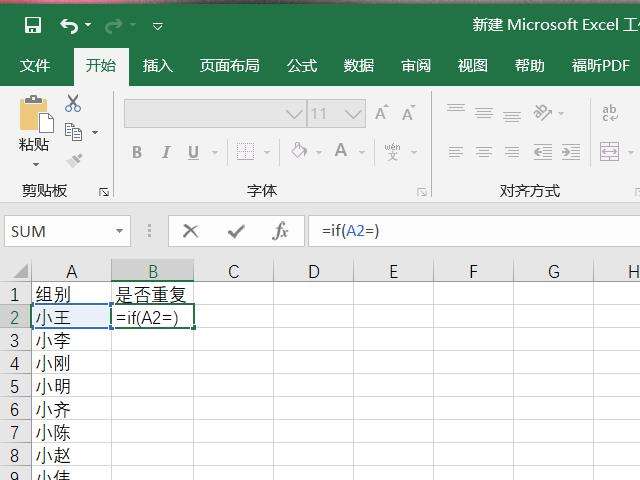The width and height of the screenshot is (640, 480).
Task: Click the Insert Function fx icon
Action: (x=281, y=231)
